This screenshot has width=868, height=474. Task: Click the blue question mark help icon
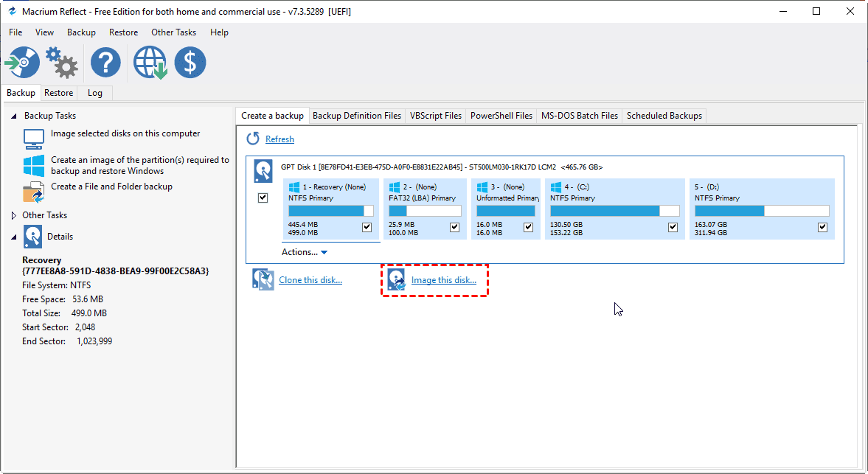tap(105, 63)
